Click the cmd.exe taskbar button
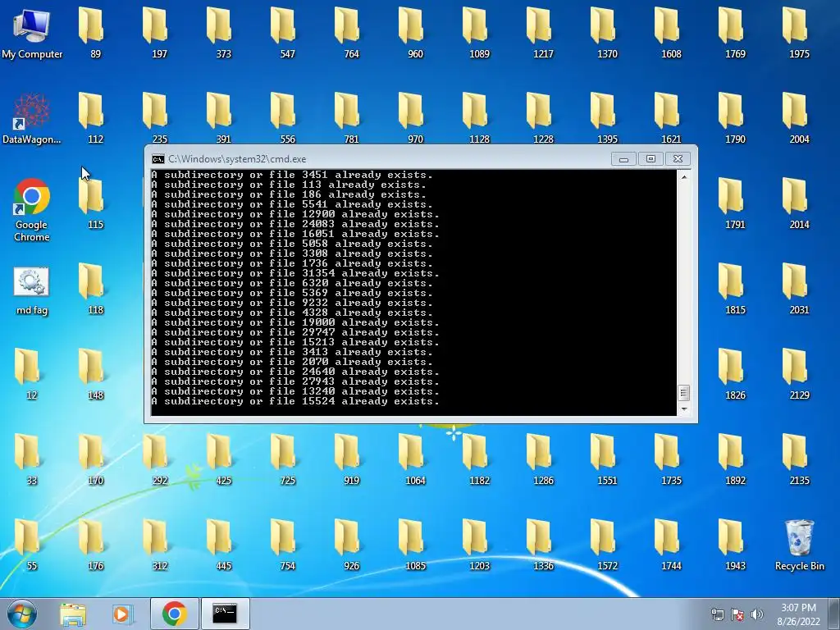The width and height of the screenshot is (840, 630). coord(225,614)
